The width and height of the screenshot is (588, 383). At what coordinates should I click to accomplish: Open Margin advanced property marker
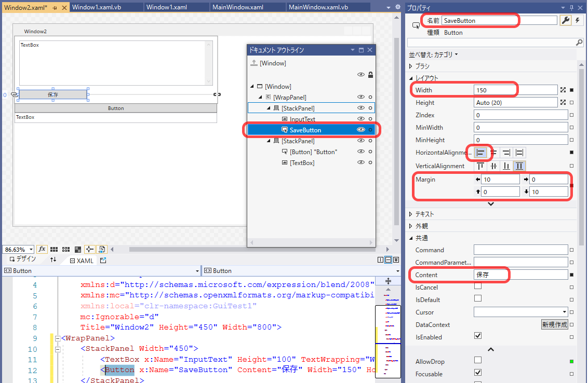coord(571,185)
